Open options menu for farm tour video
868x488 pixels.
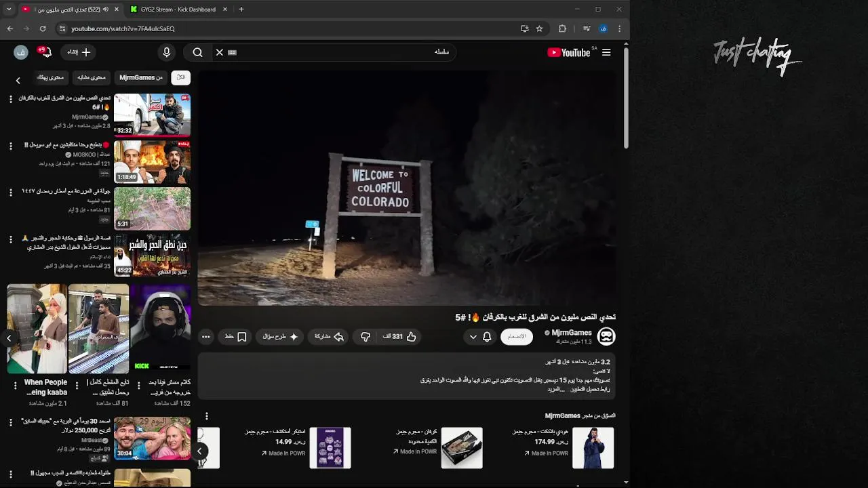click(x=10, y=192)
